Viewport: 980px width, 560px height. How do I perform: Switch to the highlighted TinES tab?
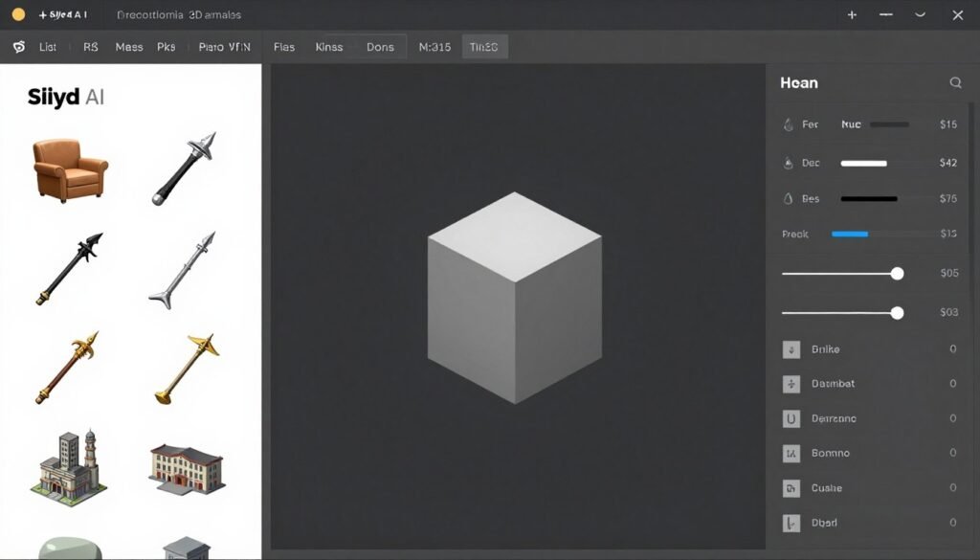(484, 47)
